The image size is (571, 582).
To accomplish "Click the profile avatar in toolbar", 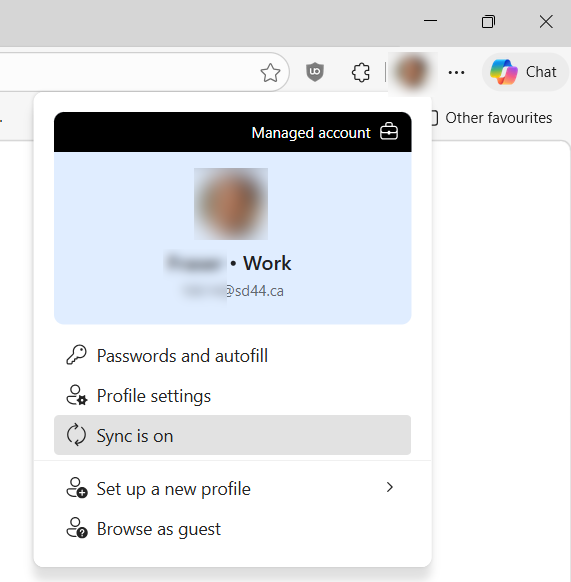I will 412,72.
